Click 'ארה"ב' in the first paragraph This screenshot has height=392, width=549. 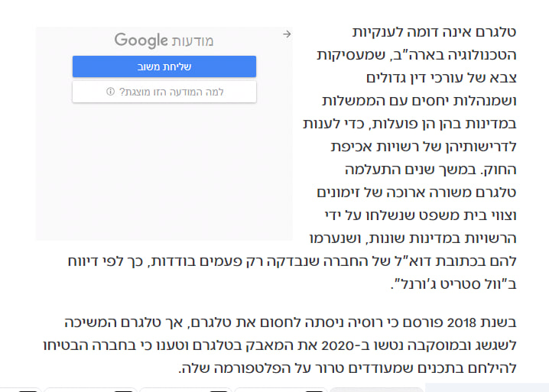pyautogui.click(x=397, y=55)
